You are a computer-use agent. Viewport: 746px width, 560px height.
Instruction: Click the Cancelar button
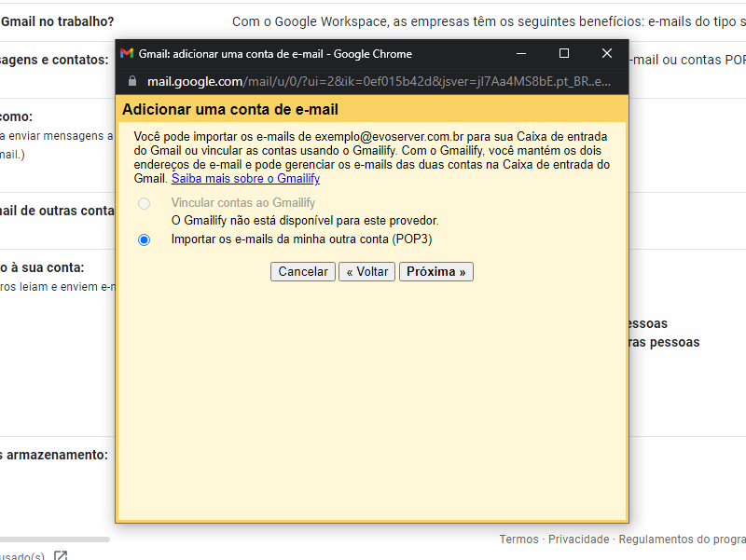(303, 271)
